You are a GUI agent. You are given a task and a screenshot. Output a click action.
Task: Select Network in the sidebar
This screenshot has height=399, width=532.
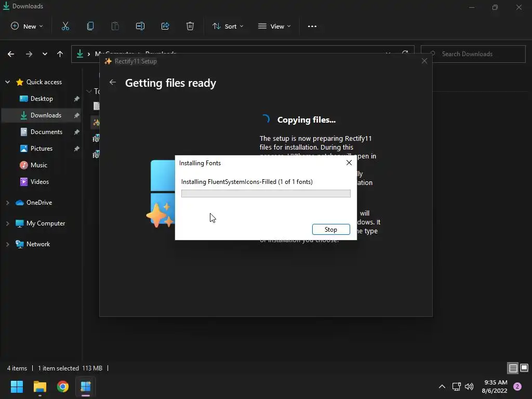click(x=38, y=244)
